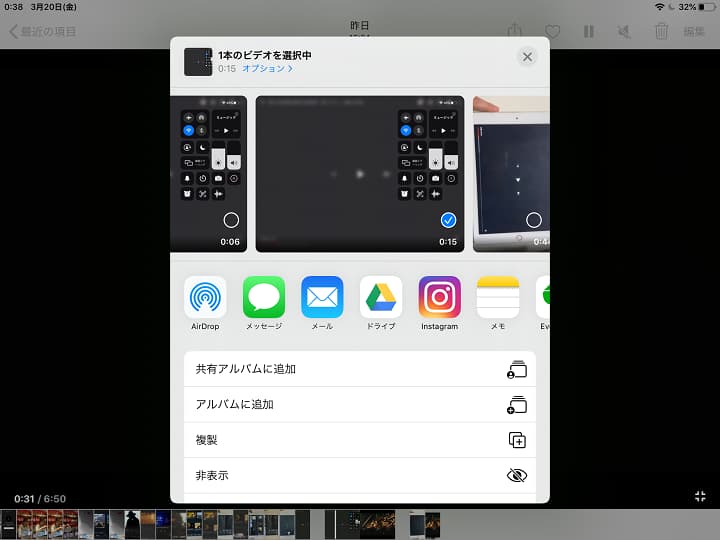Tap the battery indicator
This screenshot has width=720, height=540.
point(707,7)
